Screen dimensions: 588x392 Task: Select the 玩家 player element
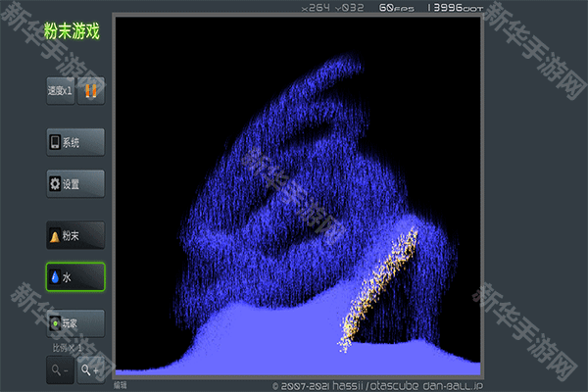[74, 321]
